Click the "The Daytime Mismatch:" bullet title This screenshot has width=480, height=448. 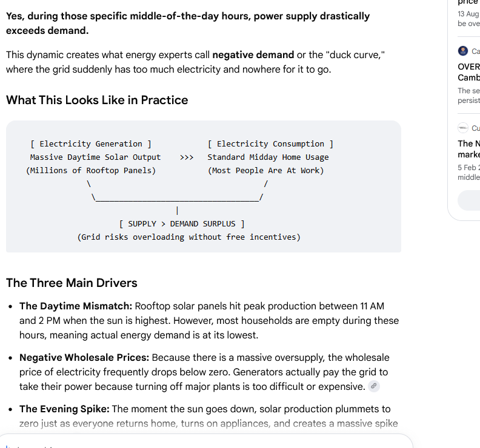(x=76, y=306)
